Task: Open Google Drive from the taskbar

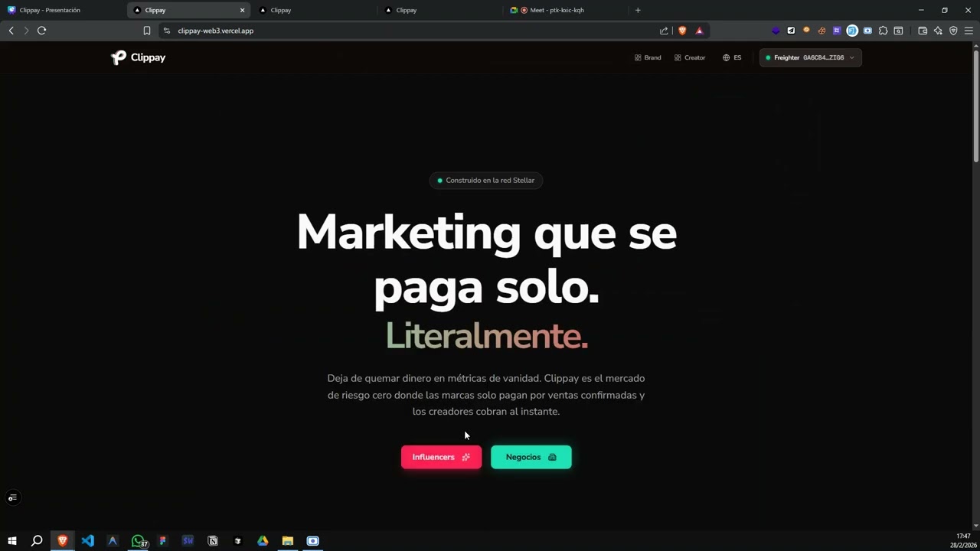Action: (x=263, y=541)
